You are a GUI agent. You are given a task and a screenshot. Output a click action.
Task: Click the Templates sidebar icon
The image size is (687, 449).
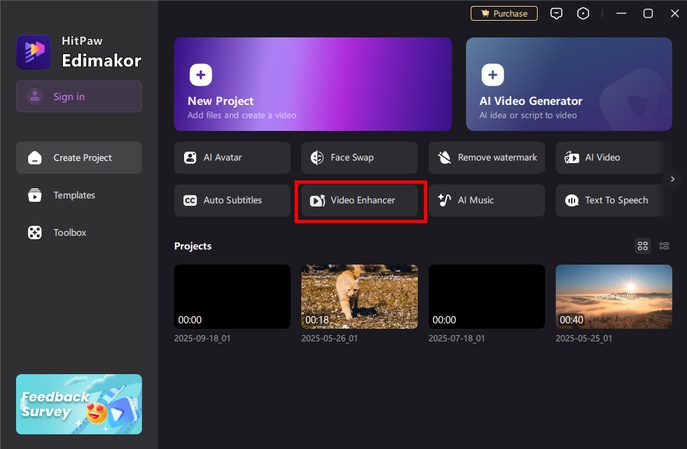35,195
